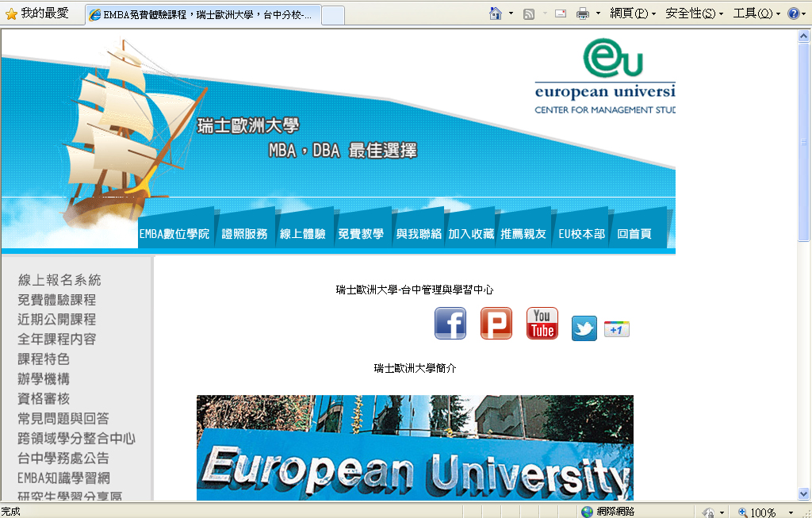Click the Google +1 button icon
812x518 pixels.
pos(617,329)
